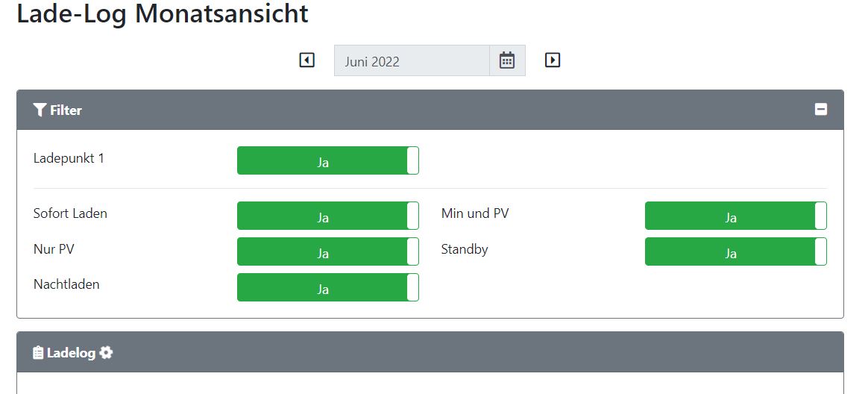Collapse the Filter panel minus icon

pos(821,110)
